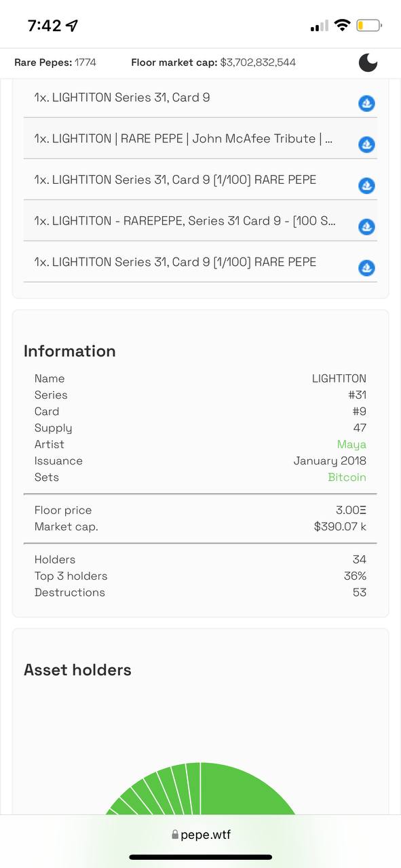
Task: Tap the lock icon next to pepe.wtf
Action: pos(175,835)
